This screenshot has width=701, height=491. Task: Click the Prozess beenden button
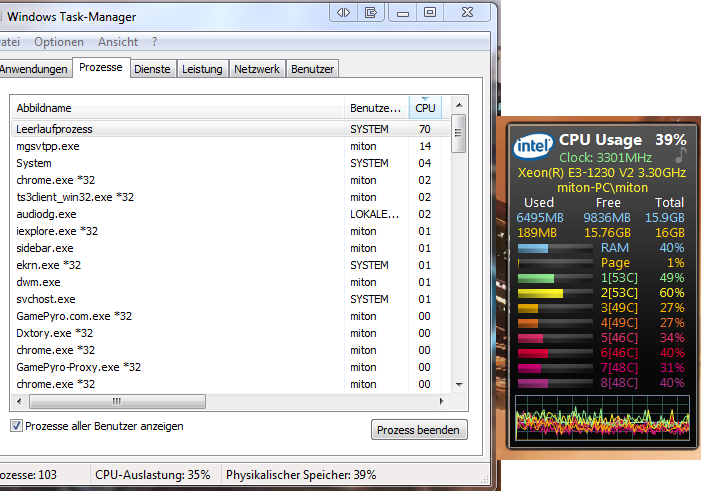(419, 430)
